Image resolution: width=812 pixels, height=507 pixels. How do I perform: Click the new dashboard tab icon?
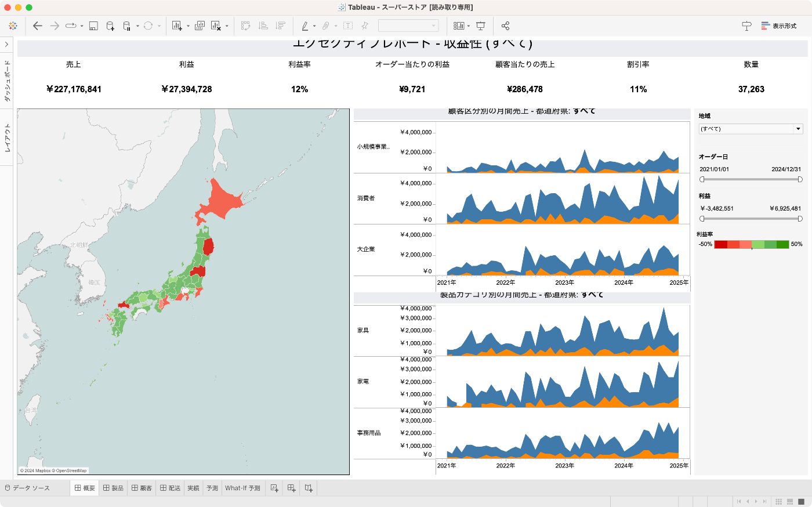coord(292,488)
